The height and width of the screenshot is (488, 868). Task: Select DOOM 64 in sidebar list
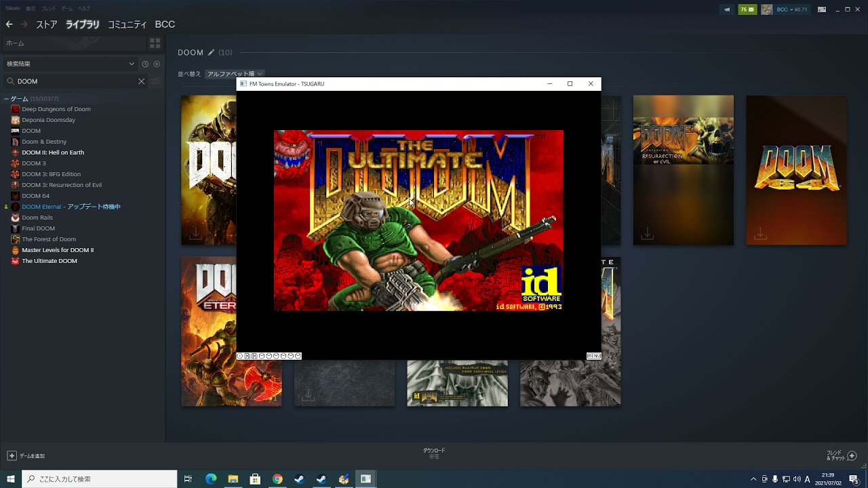tap(36, 196)
